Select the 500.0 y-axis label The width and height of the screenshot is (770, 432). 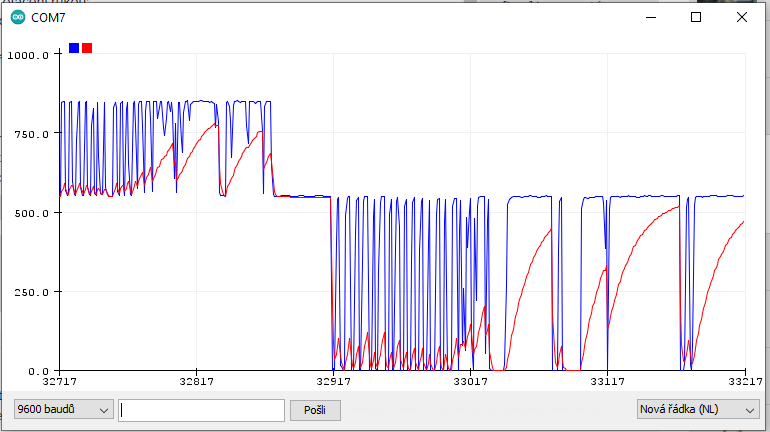[31, 213]
